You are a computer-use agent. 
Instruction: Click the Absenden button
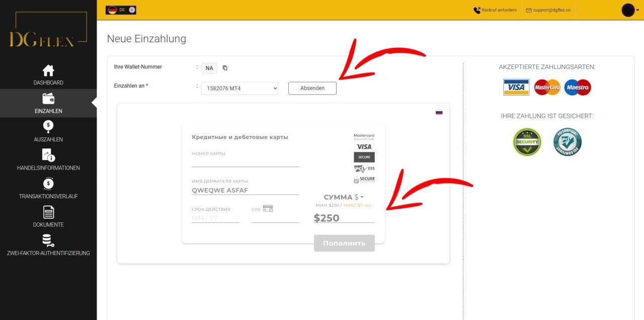tap(312, 88)
